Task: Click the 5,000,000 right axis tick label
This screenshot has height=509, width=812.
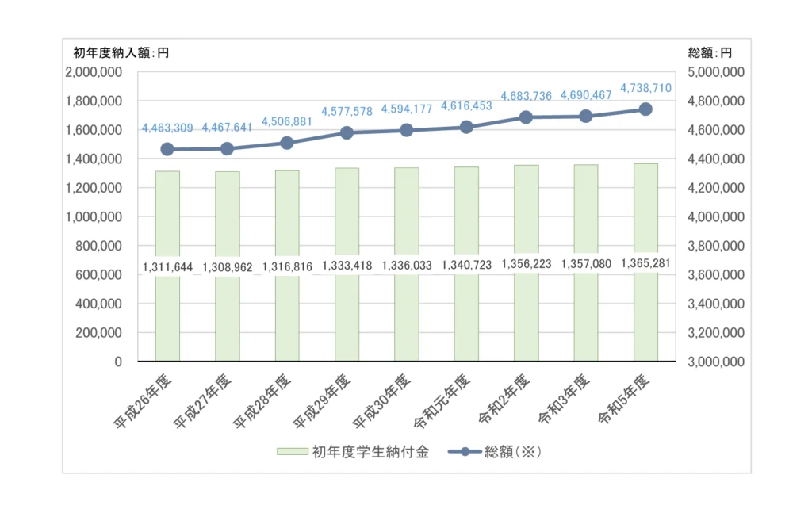Action: point(717,72)
